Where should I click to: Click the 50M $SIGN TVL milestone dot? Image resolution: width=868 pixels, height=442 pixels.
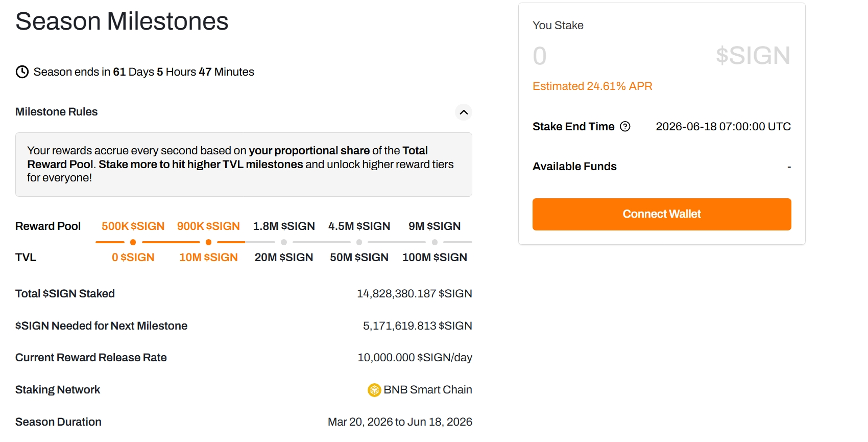[359, 242]
